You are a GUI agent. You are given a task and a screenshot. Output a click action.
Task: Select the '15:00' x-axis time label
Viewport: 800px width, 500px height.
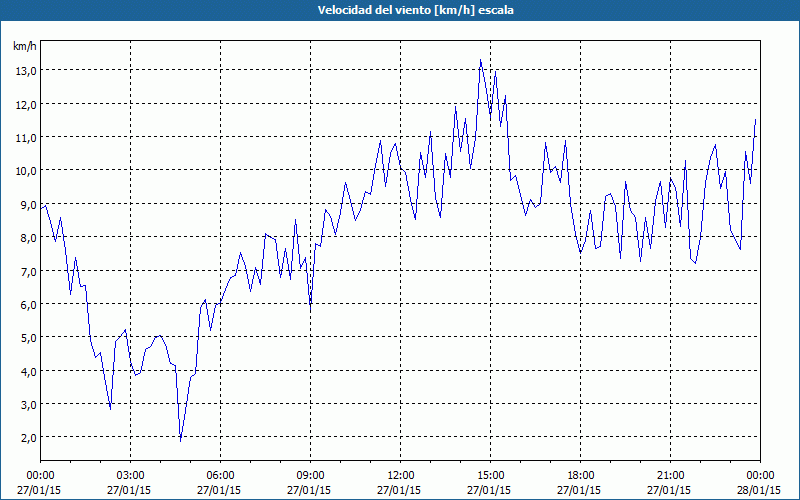(490, 476)
